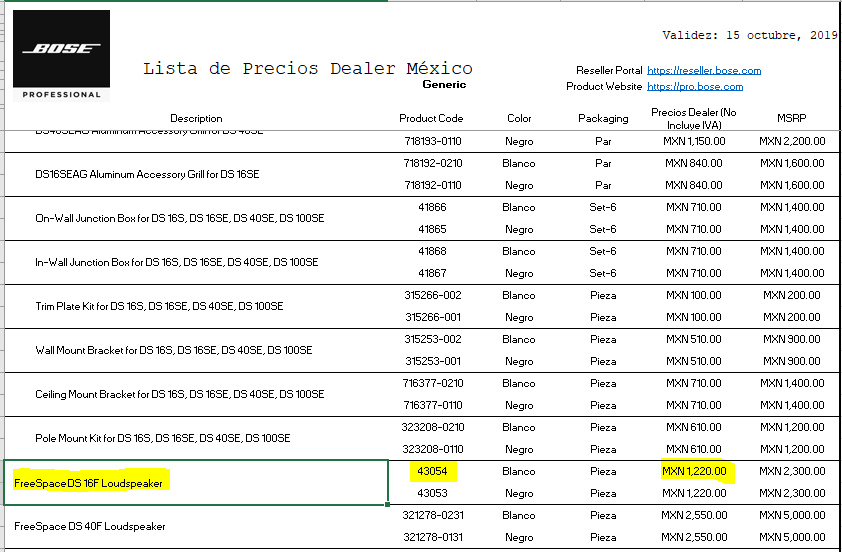Screen dimensions: 842x552
Task: Select product code 321278-0231
Action: point(433,515)
